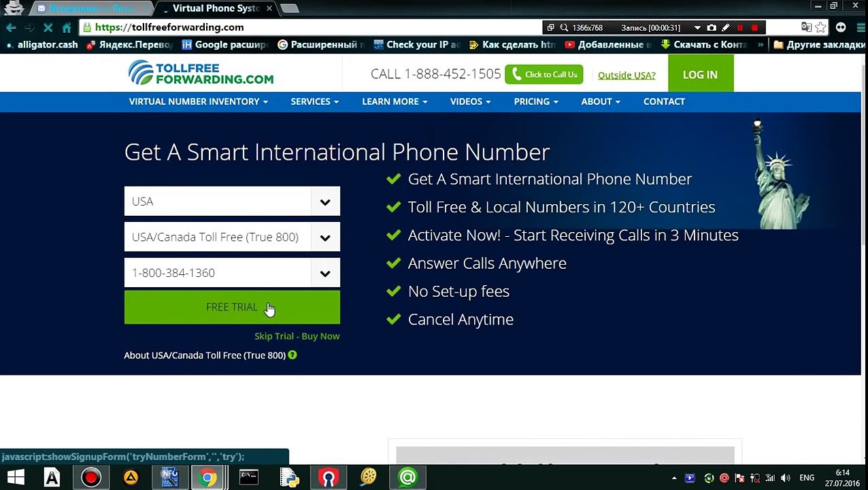The height and width of the screenshot is (490, 868).
Task: Click the recorder magnifier zoom icon
Action: [x=564, y=28]
